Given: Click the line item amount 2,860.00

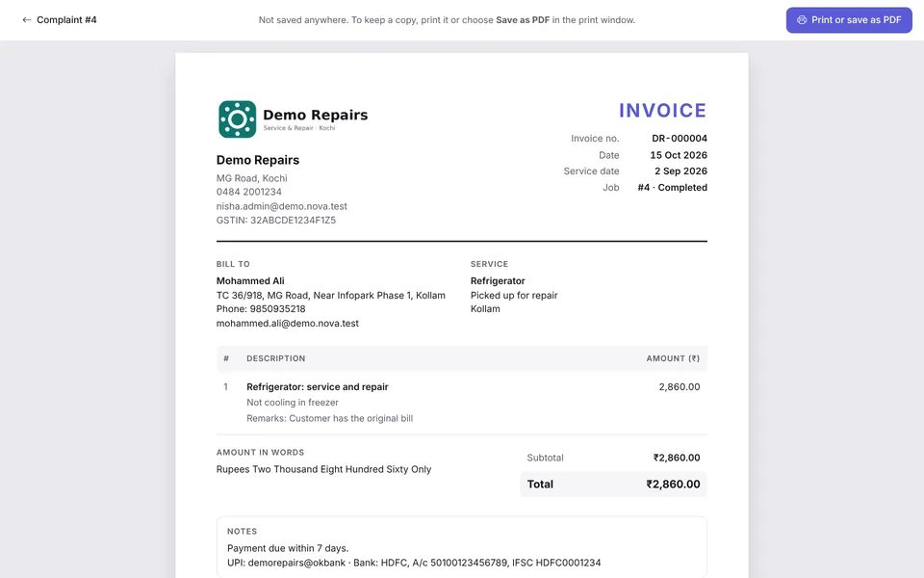Looking at the screenshot, I should click(x=680, y=387).
